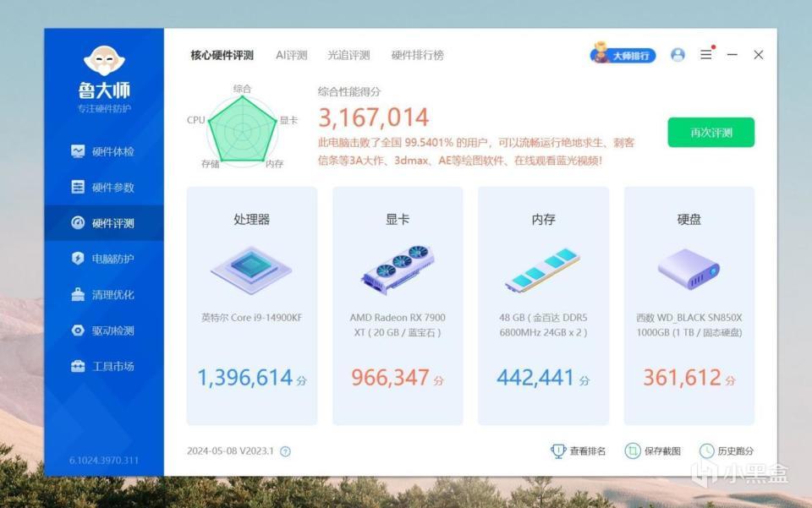Open 清理优化 in the sidebar

pos(103,295)
